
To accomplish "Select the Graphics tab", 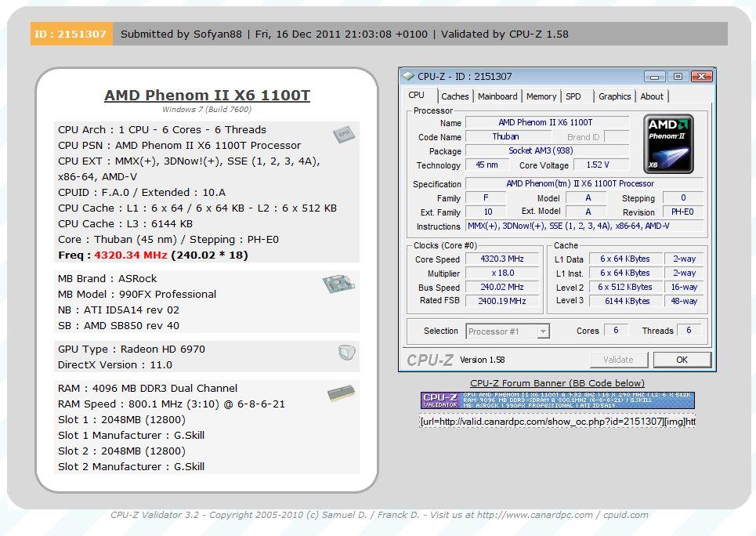I will (x=615, y=96).
